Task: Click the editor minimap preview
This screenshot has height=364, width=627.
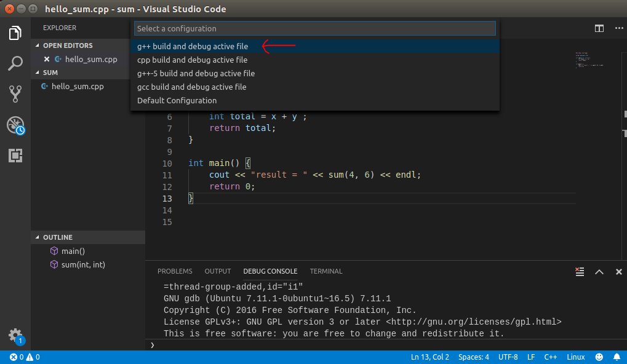Action: [589, 60]
